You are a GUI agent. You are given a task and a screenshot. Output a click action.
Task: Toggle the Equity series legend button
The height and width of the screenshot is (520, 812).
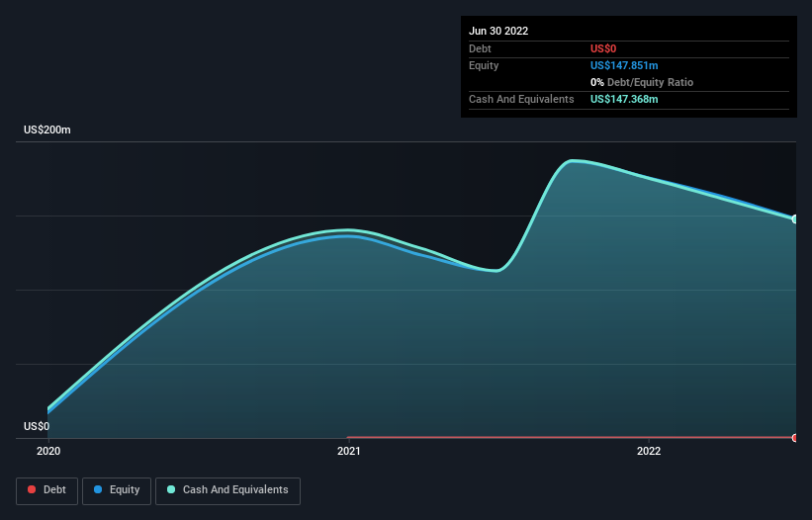coord(117,490)
